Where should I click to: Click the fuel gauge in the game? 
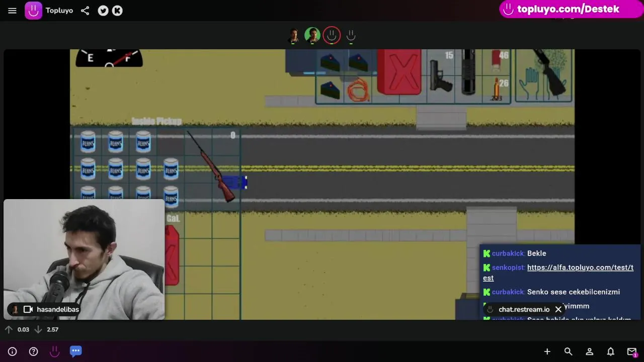click(x=109, y=58)
